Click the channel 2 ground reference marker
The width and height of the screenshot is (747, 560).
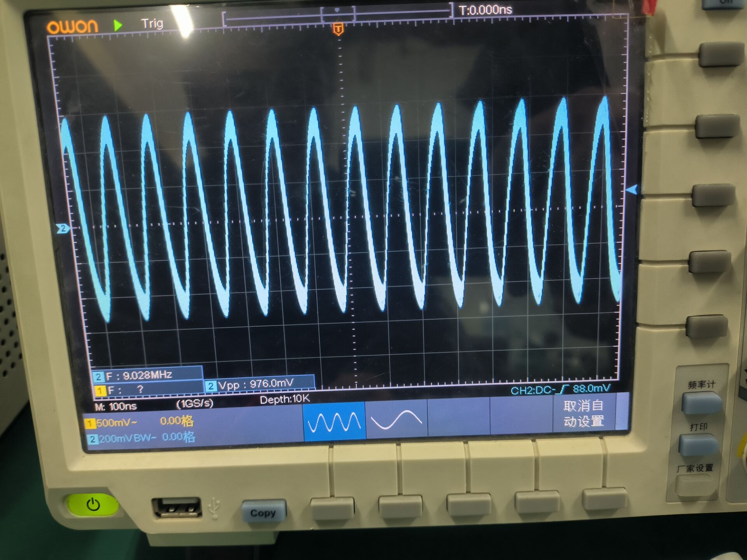63,228
